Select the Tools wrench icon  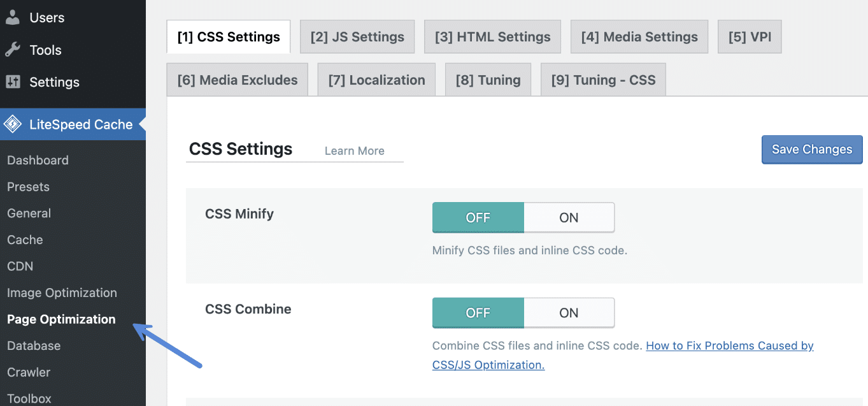coord(13,50)
